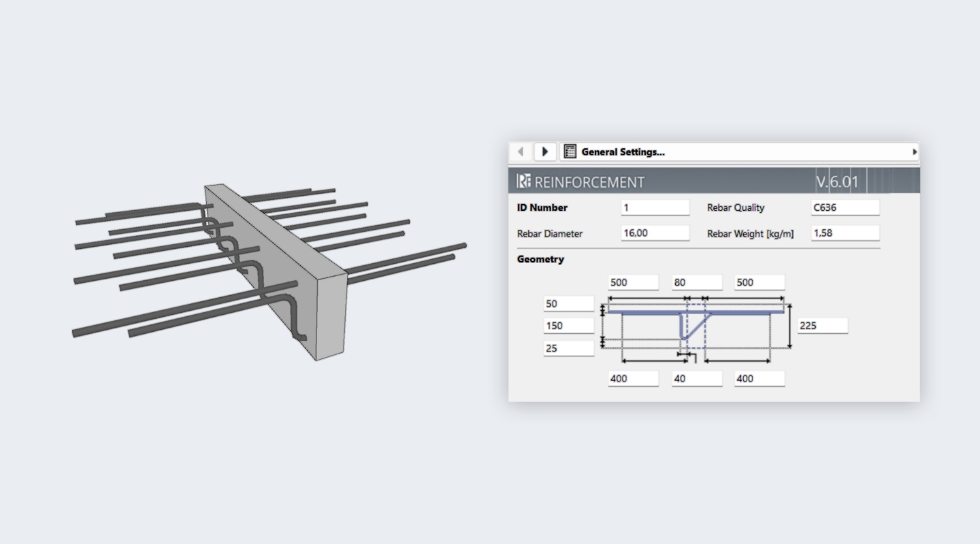Viewport: 980px width, 544px height.
Task: Click the V.6.01 version text
Action: (x=836, y=182)
